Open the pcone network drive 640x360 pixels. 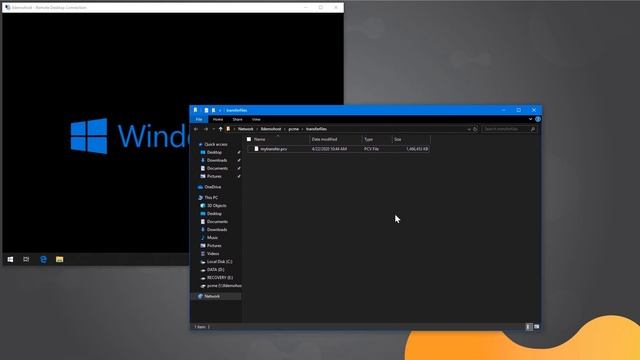224,286
